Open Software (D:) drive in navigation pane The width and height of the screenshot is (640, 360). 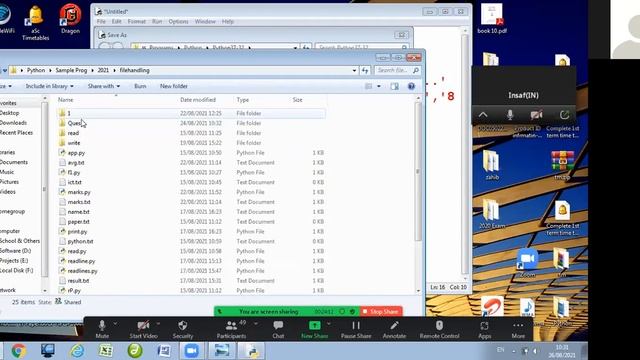[x=15, y=251]
